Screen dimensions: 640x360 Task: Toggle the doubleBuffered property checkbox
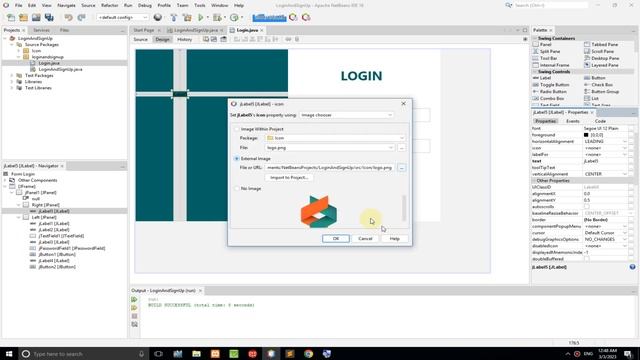pos(587,259)
